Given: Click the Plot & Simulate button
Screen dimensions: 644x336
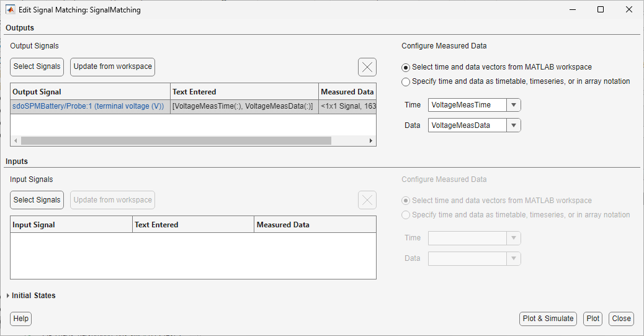Looking at the screenshot, I should pyautogui.click(x=548, y=319).
